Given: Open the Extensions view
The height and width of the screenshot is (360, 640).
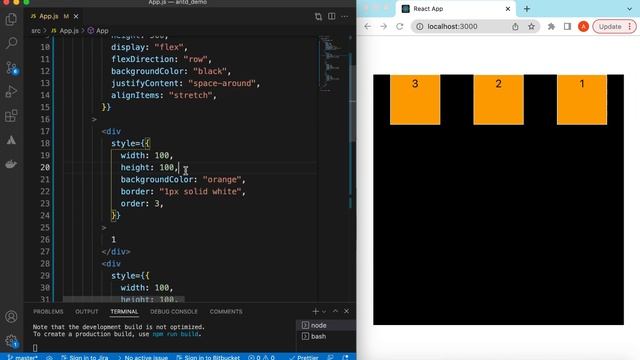Looking at the screenshot, I should pos(11,116).
